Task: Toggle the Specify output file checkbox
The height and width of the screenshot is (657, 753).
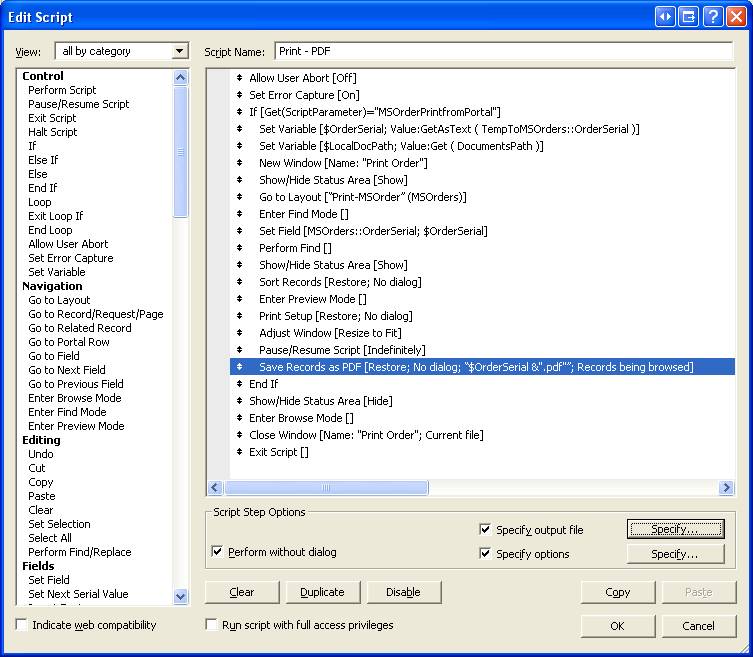Action: pos(486,530)
